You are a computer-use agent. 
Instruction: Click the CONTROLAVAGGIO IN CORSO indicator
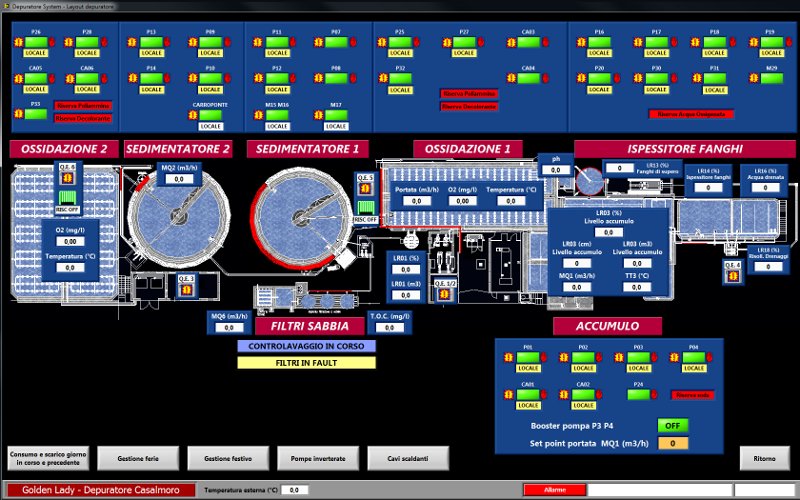pos(307,346)
